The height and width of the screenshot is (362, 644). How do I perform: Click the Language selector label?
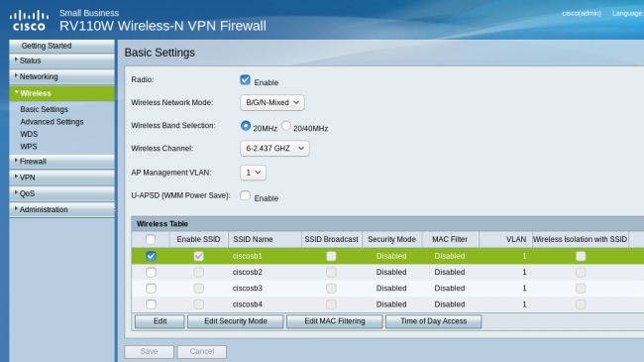(x=627, y=13)
